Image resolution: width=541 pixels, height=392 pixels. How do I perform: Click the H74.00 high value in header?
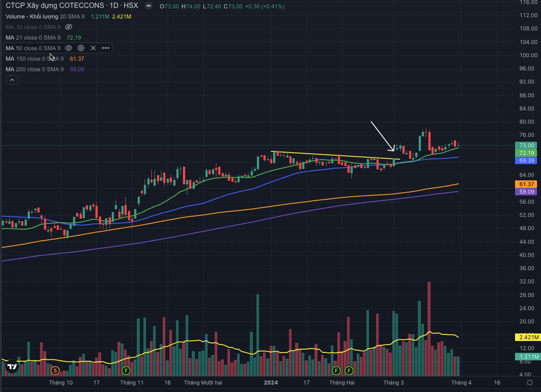click(x=192, y=7)
